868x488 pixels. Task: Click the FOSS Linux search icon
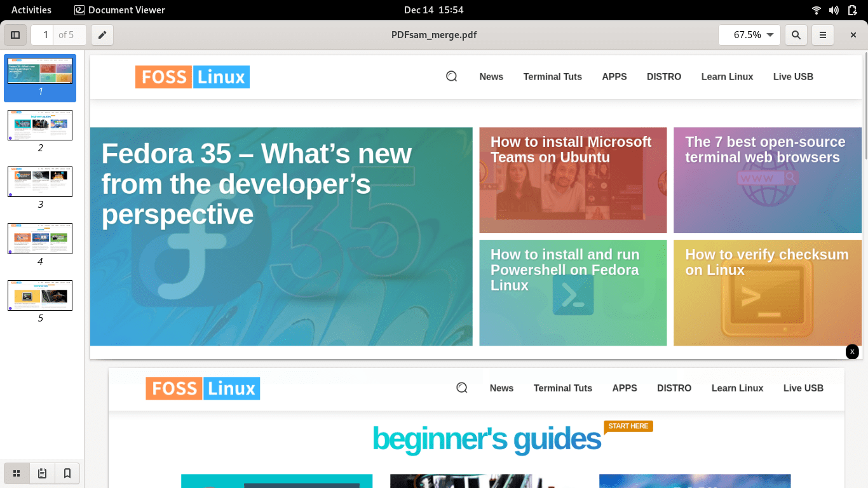(x=452, y=76)
